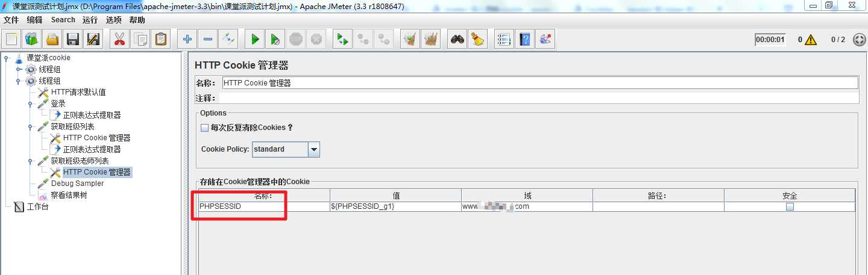Select 正则表达式提取器 under 登录
Image resolution: width=868 pixels, height=275 pixels.
pyautogui.click(x=92, y=115)
